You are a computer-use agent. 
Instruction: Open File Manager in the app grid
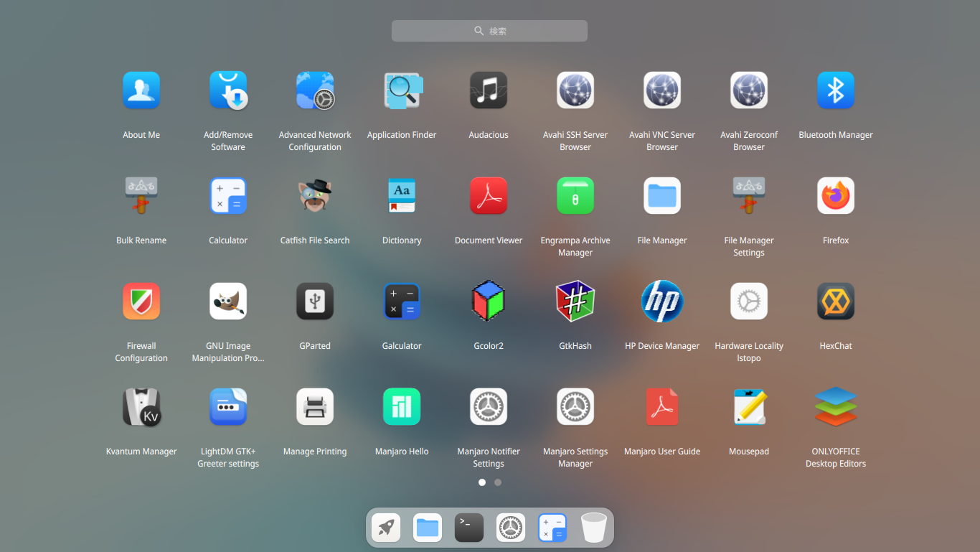(662, 196)
